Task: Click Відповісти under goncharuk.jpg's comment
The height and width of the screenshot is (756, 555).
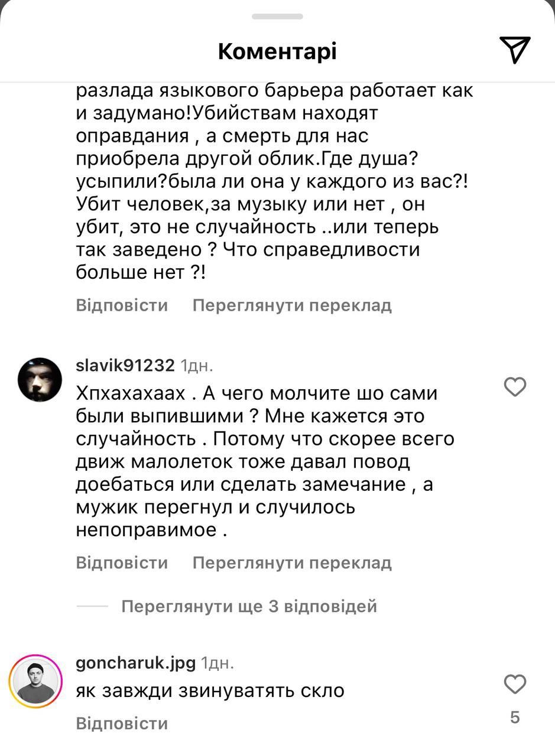Action: coord(121,722)
